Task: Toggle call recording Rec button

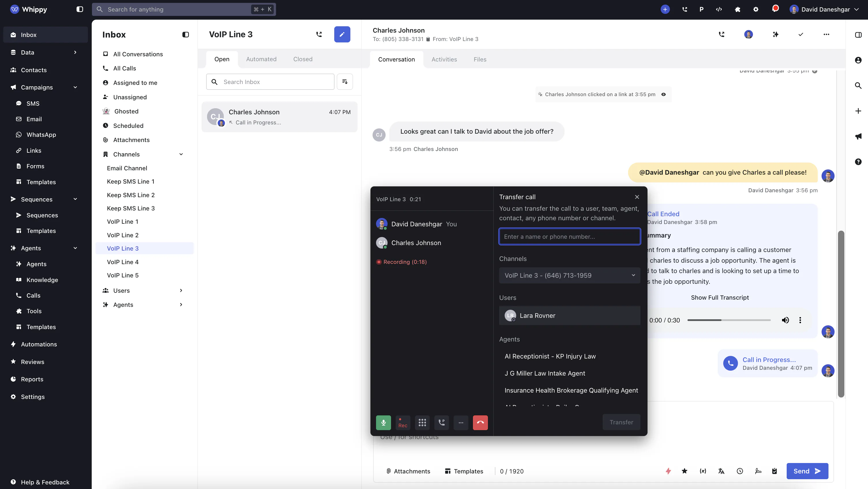Action: tap(403, 422)
